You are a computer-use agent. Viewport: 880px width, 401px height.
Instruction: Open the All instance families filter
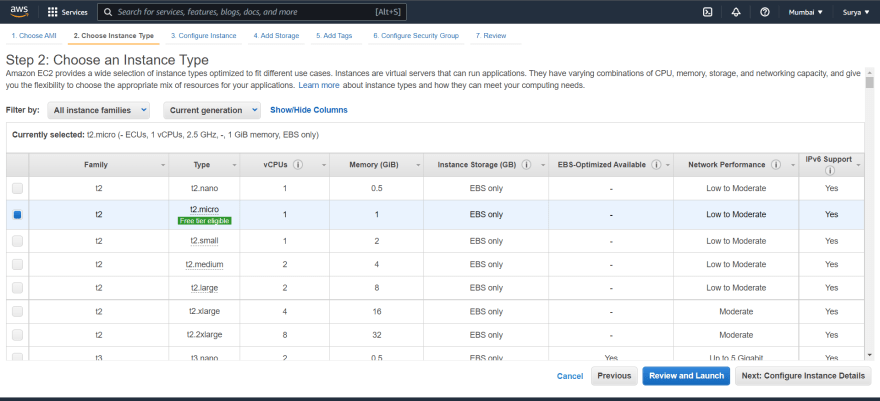pos(99,110)
